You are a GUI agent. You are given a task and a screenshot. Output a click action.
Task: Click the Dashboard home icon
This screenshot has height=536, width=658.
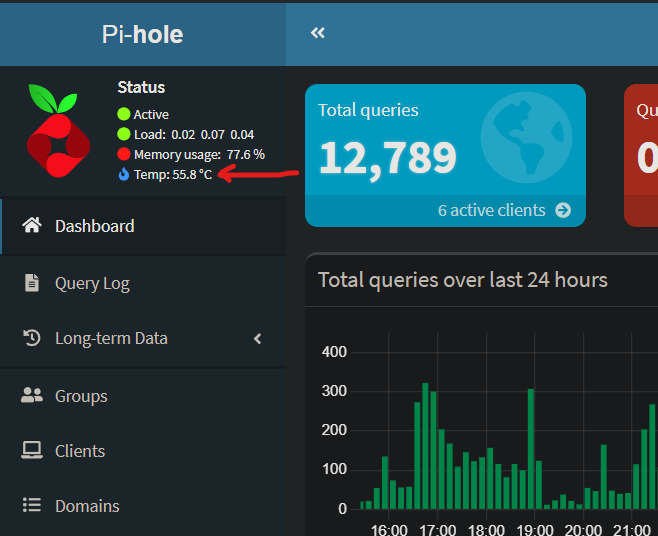[x=32, y=225]
